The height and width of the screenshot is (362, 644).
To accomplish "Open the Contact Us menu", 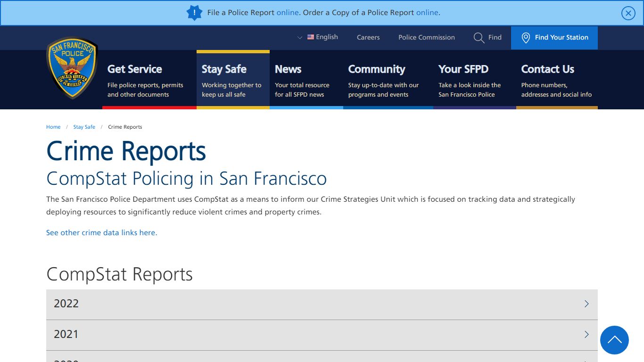I will (557, 80).
